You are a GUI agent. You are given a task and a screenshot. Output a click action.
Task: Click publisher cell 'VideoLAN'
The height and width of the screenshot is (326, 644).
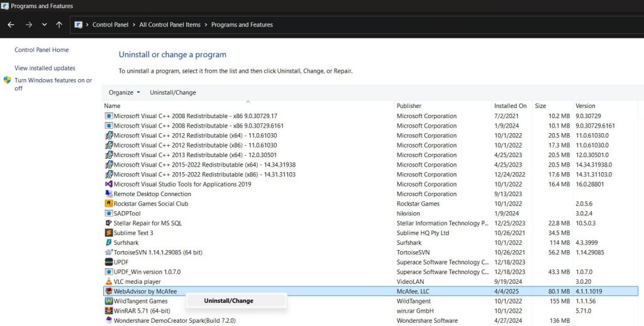(410, 281)
